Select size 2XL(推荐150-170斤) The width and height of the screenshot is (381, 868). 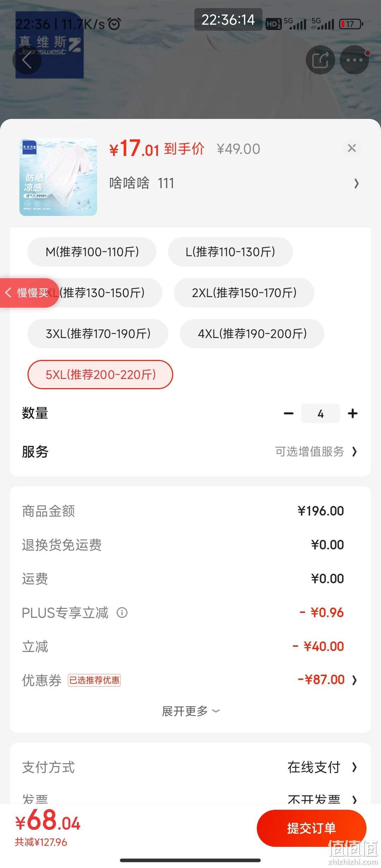click(x=244, y=293)
